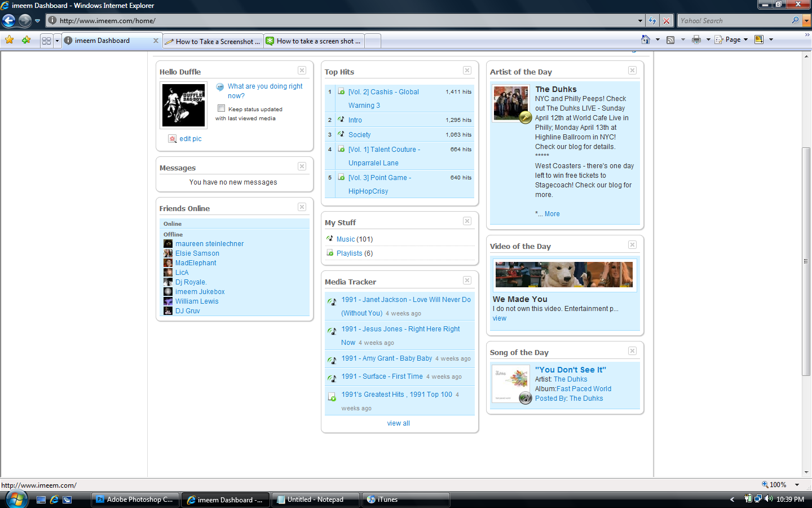Open Quick Tabs view icon
This screenshot has height=508, width=812.
(x=47, y=41)
